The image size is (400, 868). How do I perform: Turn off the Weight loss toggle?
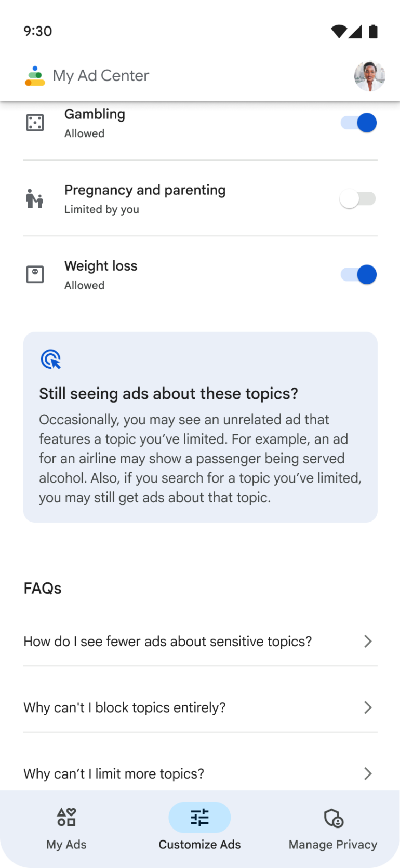(358, 274)
